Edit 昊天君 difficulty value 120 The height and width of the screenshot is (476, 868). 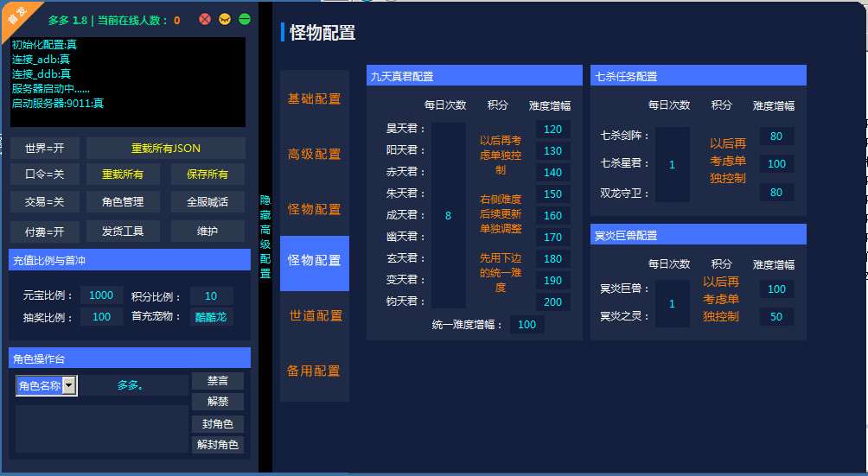point(553,130)
